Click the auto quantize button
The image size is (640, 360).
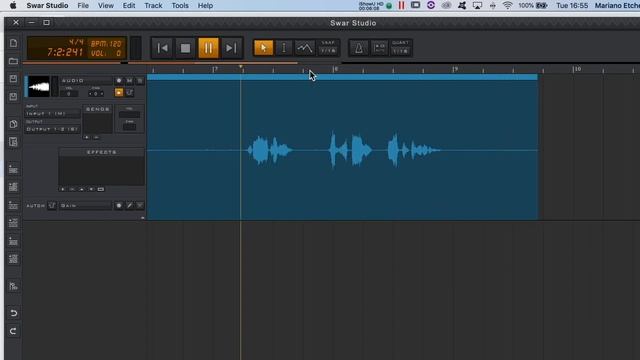click(x=380, y=48)
